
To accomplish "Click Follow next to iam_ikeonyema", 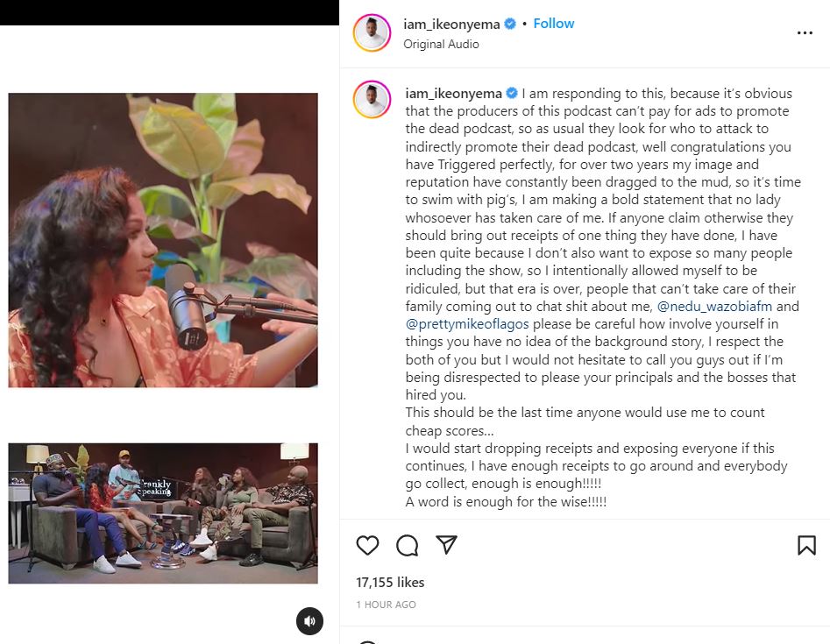I will pyautogui.click(x=554, y=24).
